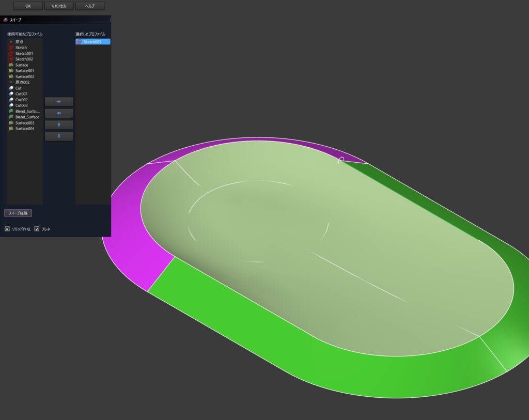
Task: Toggle the ソリッド作成 checkbox
Action: pos(7,229)
